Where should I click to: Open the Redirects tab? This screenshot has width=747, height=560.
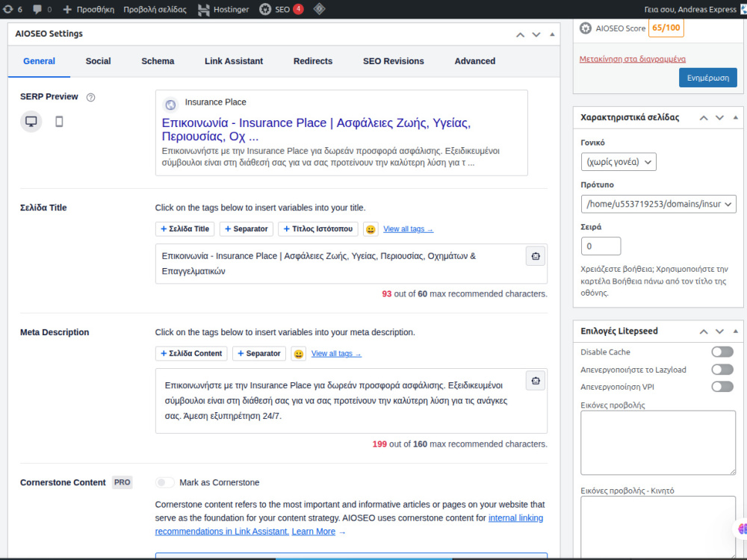(313, 61)
